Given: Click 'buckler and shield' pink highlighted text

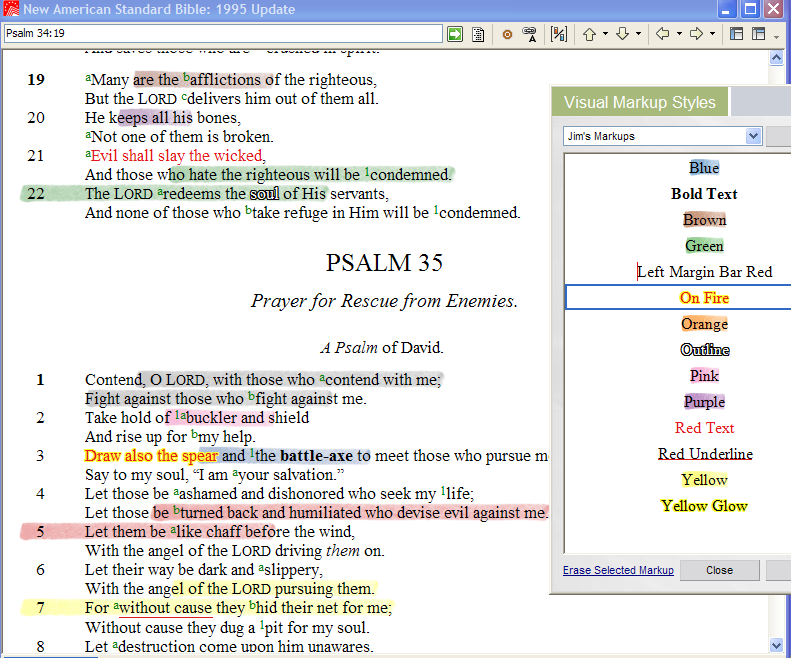Looking at the screenshot, I should (248, 418).
